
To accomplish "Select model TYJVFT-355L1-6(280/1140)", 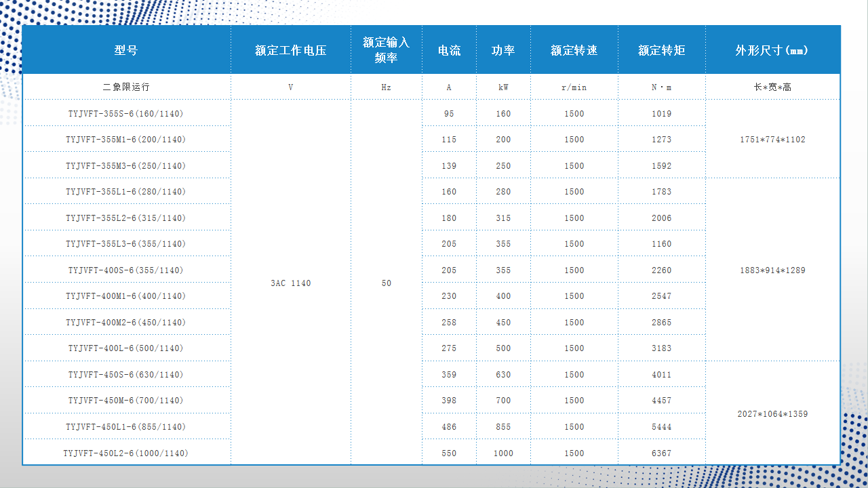I will [126, 192].
